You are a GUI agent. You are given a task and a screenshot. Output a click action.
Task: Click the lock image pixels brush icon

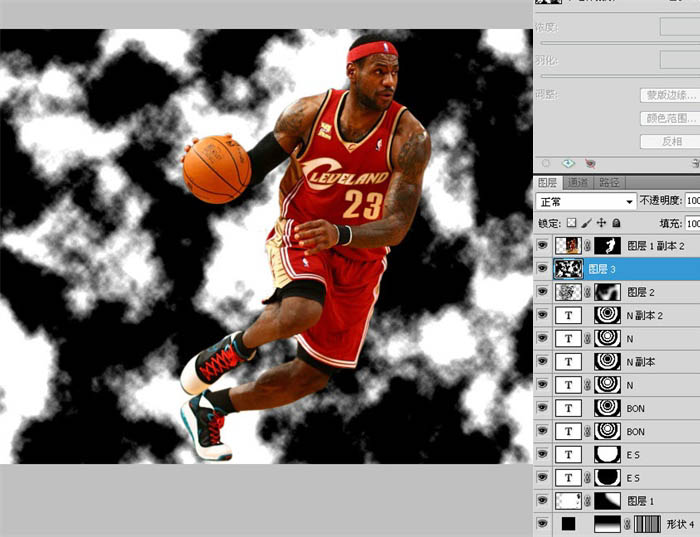(x=587, y=223)
